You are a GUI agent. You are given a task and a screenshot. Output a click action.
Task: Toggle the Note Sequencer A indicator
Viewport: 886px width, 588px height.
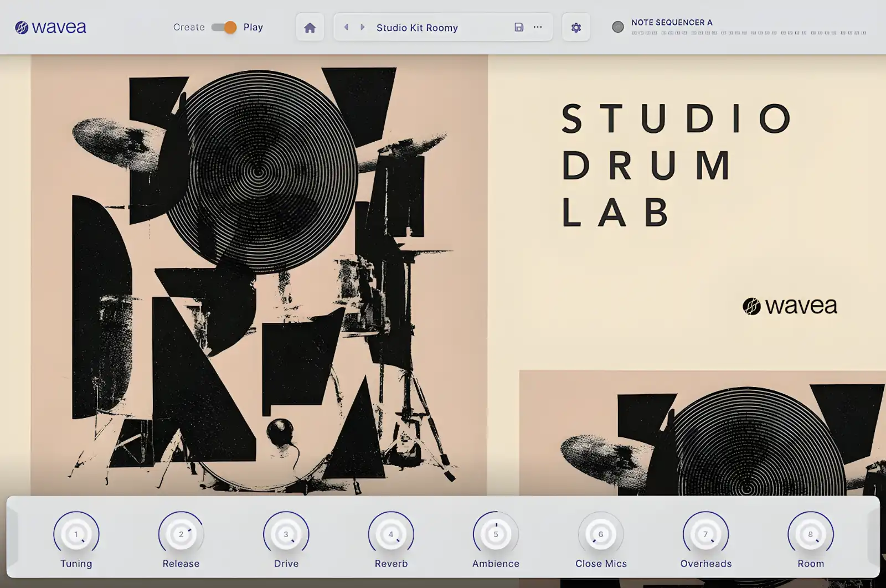coord(618,27)
